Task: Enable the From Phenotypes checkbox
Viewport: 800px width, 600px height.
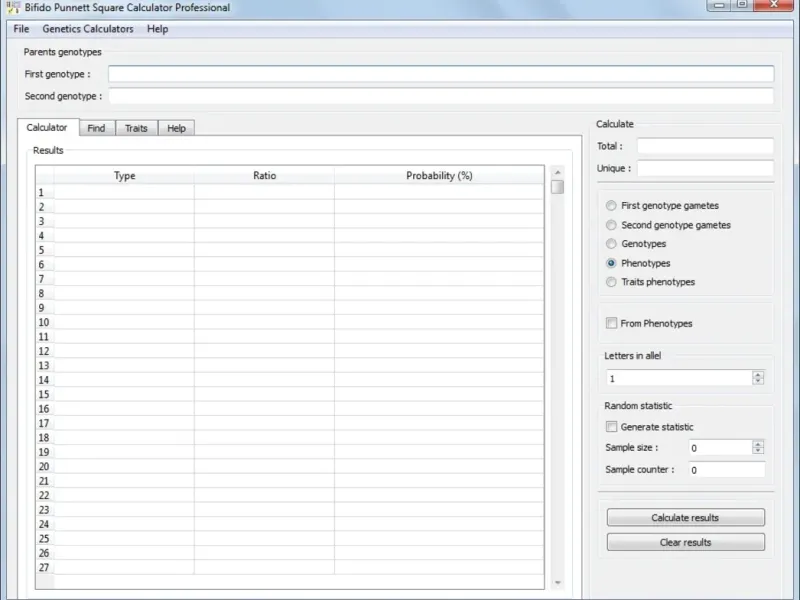Action: 611,323
